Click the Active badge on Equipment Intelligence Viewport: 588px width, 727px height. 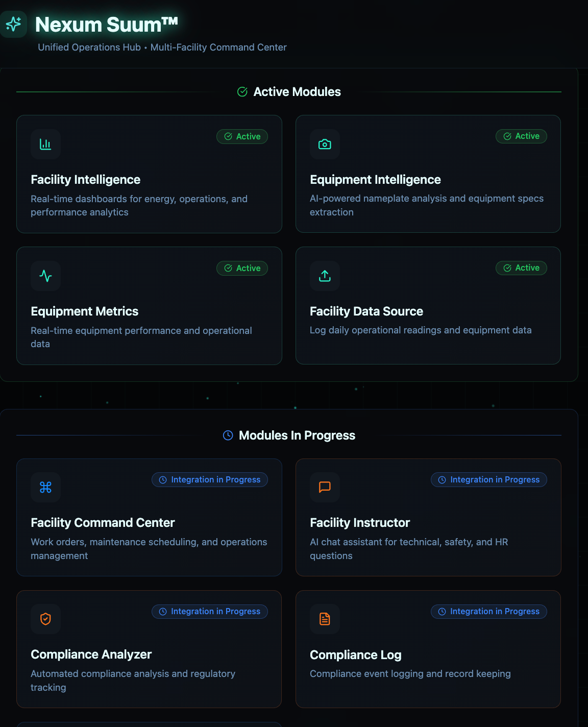coord(521,136)
